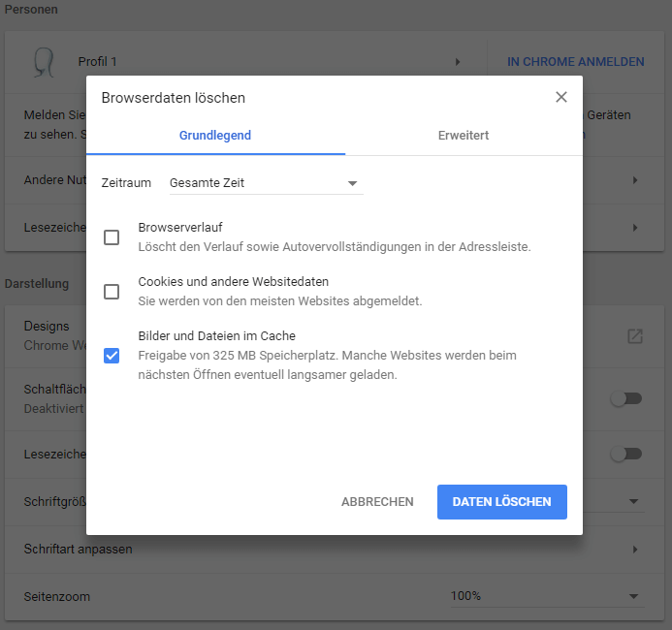Open the Designs external link icon
This screenshot has height=630, width=672.
[x=635, y=336]
